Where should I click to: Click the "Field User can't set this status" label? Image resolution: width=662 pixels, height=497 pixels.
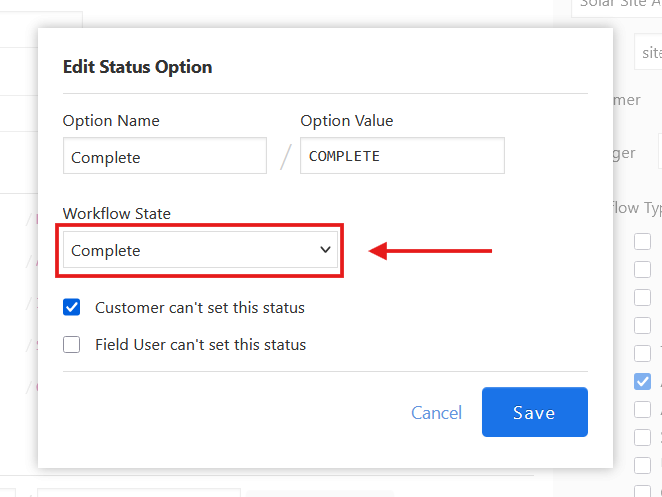tap(201, 345)
